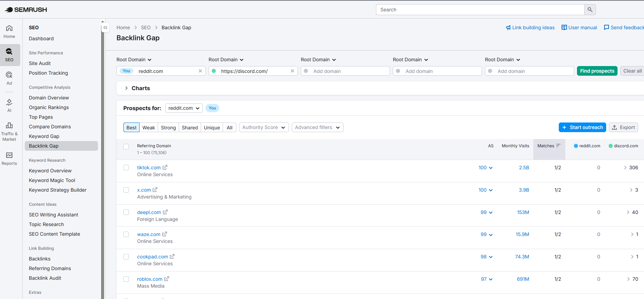Expand discord.com backlinks for deepl.com row
Image resolution: width=644 pixels, height=299 pixels.
[628, 212]
